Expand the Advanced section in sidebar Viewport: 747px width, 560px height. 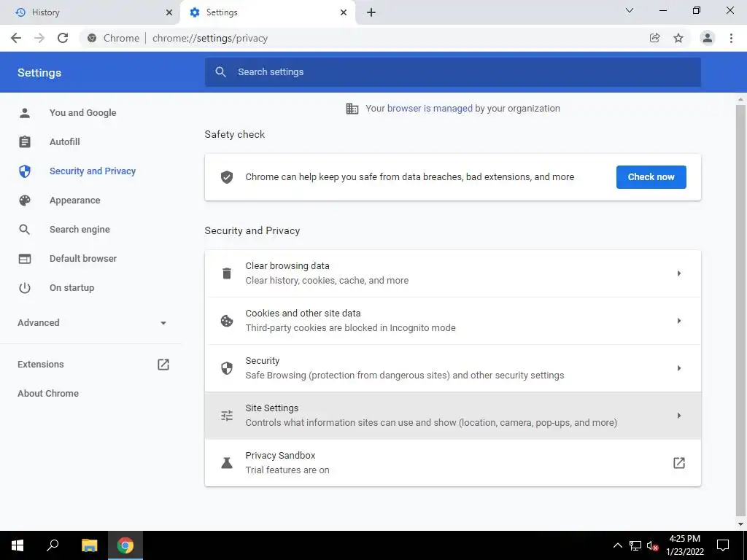click(x=91, y=323)
